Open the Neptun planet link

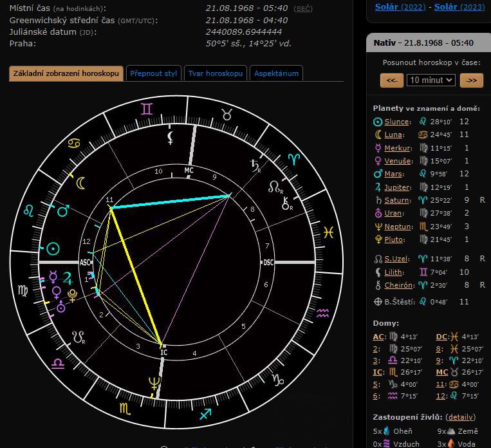[398, 227]
